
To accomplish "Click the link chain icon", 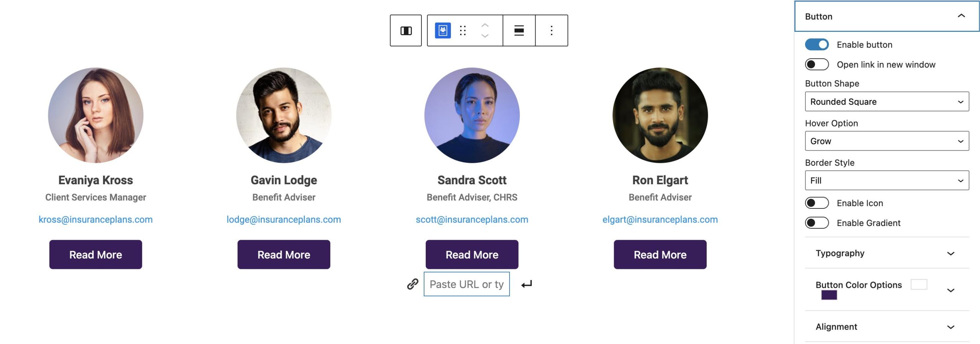I will (x=413, y=284).
